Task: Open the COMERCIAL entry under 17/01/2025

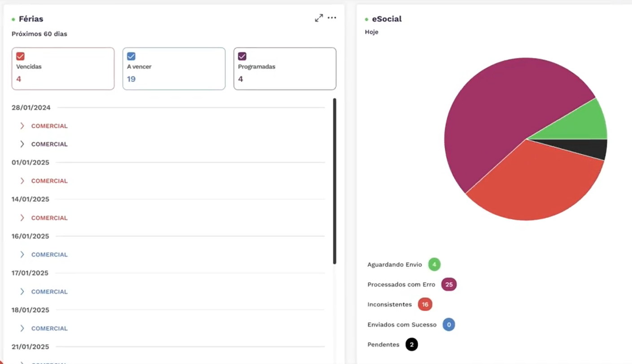Action: [49, 291]
